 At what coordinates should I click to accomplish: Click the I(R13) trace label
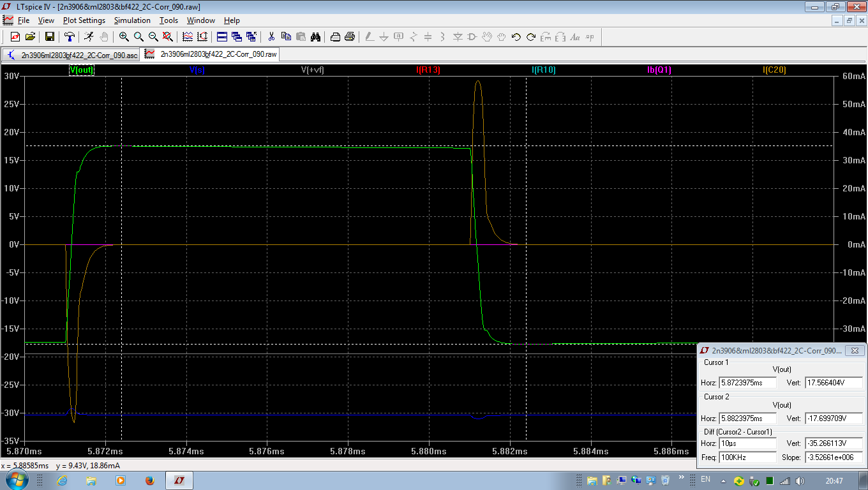coord(428,70)
